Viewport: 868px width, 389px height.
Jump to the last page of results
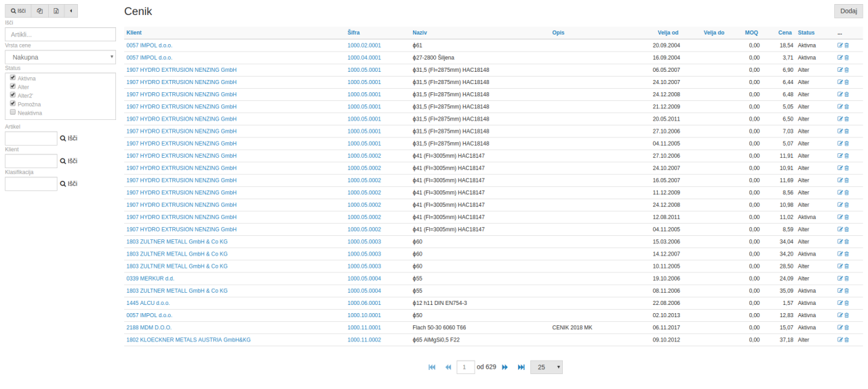click(521, 367)
